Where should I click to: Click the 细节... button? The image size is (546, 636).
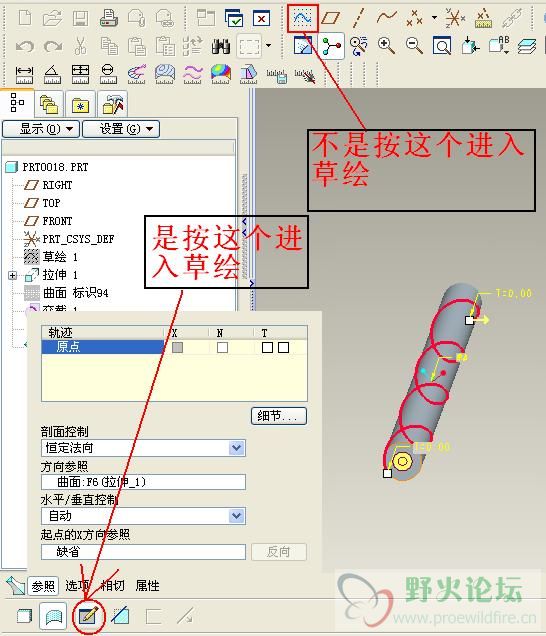click(x=279, y=416)
